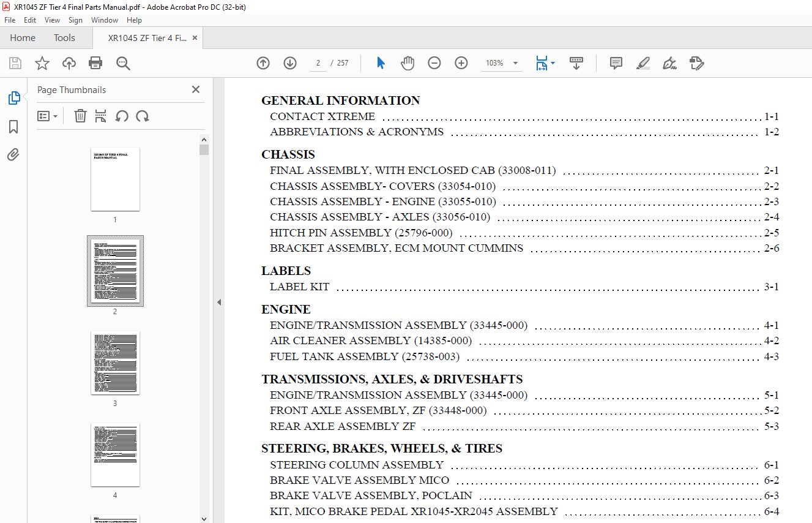812x523 pixels.
Task: Zoom out with the minus icon
Action: click(x=434, y=63)
